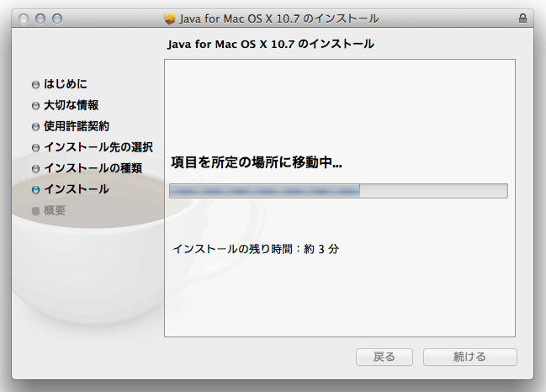Click the インストールの残り時間：約 3 分 text
Viewport: 546px width, 392px height.
pyautogui.click(x=256, y=249)
